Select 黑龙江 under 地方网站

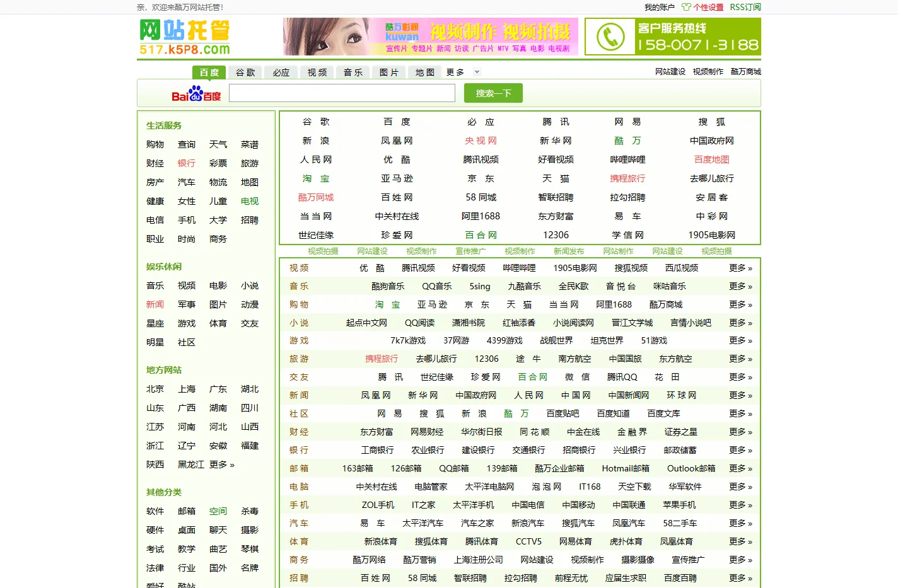pos(191,464)
